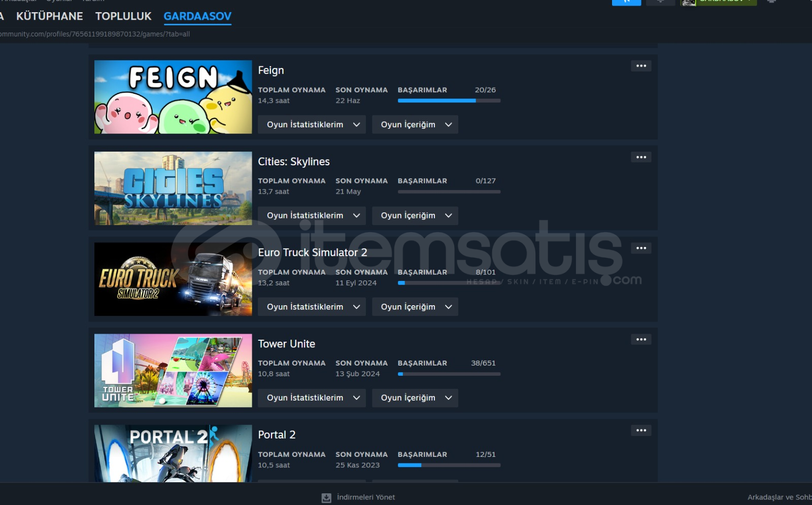The image size is (812, 505).
Task: Click Portal 2 achievements progress bar
Action: tap(449, 465)
